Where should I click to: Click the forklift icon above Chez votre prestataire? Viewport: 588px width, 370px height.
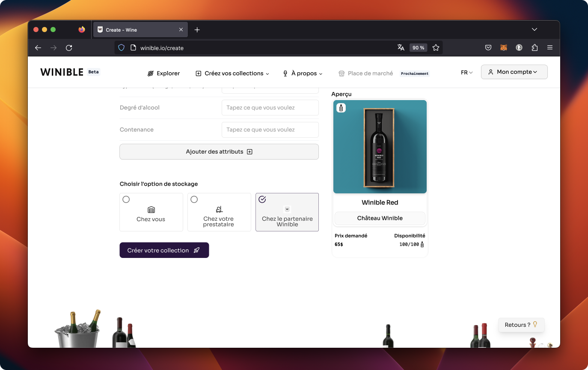pos(219,209)
